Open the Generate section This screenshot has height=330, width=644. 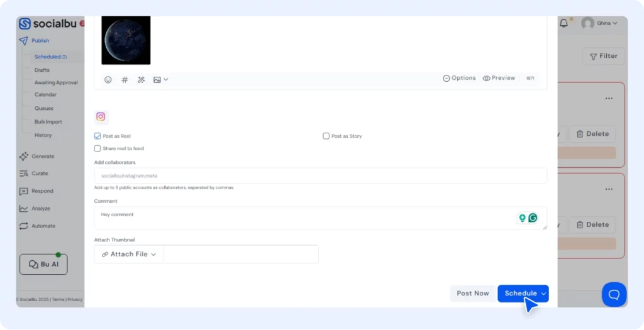[43, 157]
